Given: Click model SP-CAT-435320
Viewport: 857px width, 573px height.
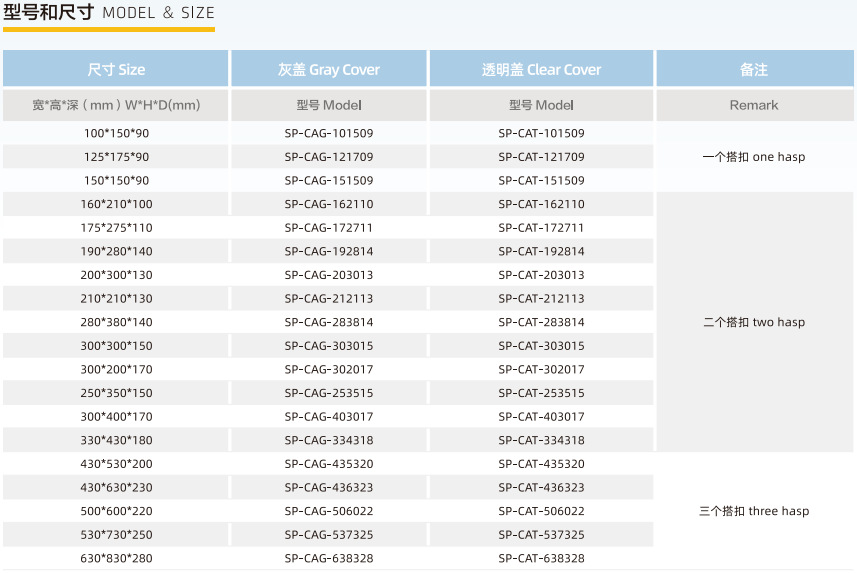Looking at the screenshot, I should (541, 464).
